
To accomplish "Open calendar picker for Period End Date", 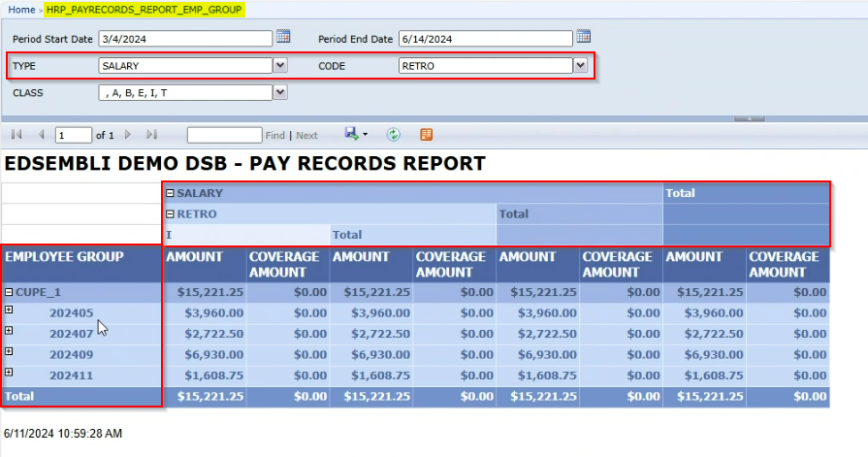I will click(584, 37).
